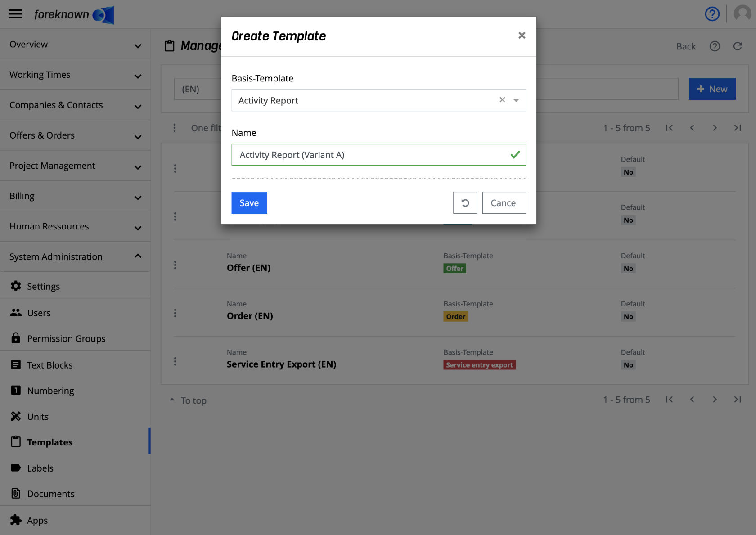Save the new template
The image size is (756, 535).
[x=249, y=203]
